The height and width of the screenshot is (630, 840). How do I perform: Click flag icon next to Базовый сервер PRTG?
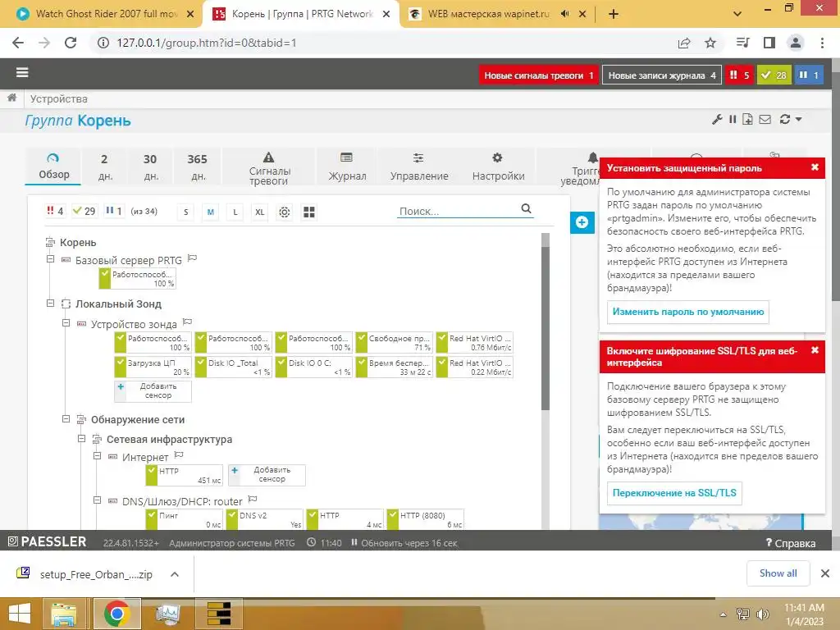coord(192,258)
